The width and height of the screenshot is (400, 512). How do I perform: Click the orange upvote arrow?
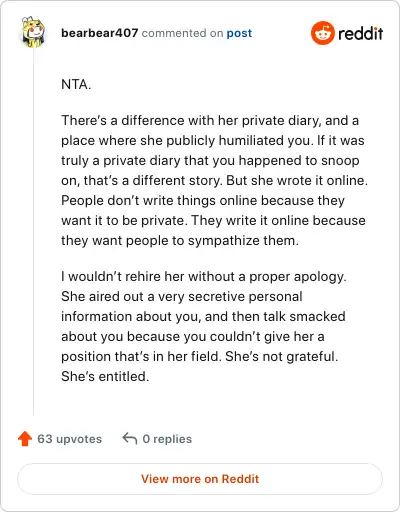click(25, 439)
